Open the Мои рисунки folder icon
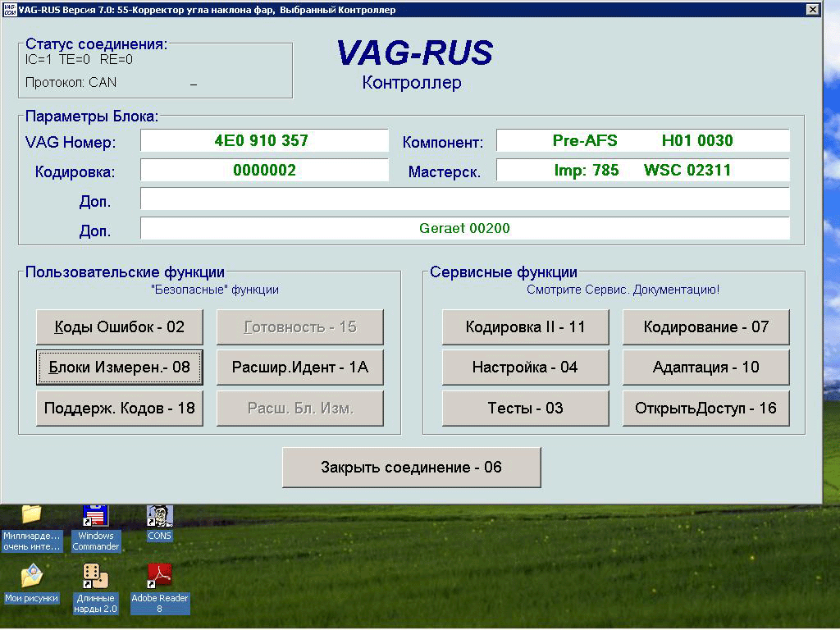Image resolution: width=840 pixels, height=630 pixels. point(31,576)
